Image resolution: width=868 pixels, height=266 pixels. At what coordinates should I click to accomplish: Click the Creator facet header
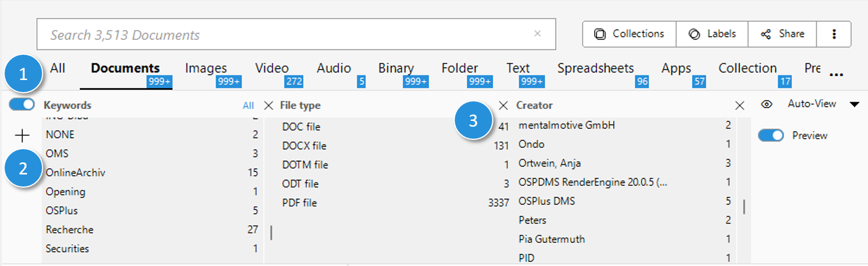tap(534, 105)
